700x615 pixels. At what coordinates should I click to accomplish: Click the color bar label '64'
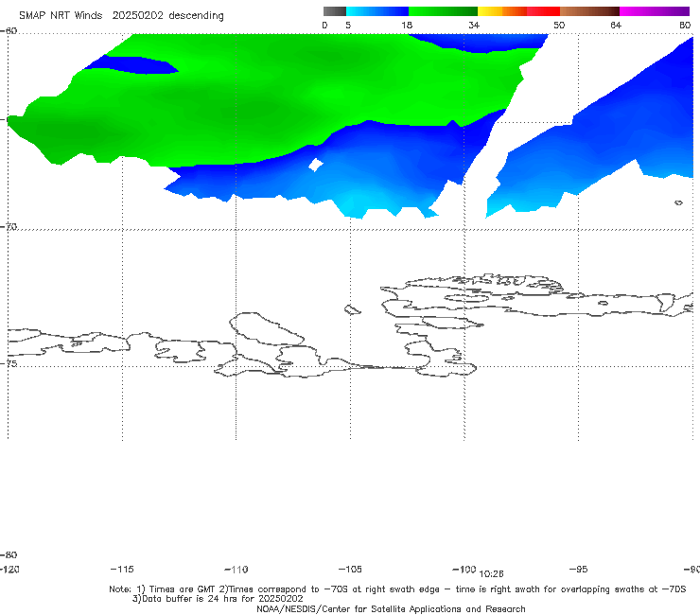(x=616, y=25)
